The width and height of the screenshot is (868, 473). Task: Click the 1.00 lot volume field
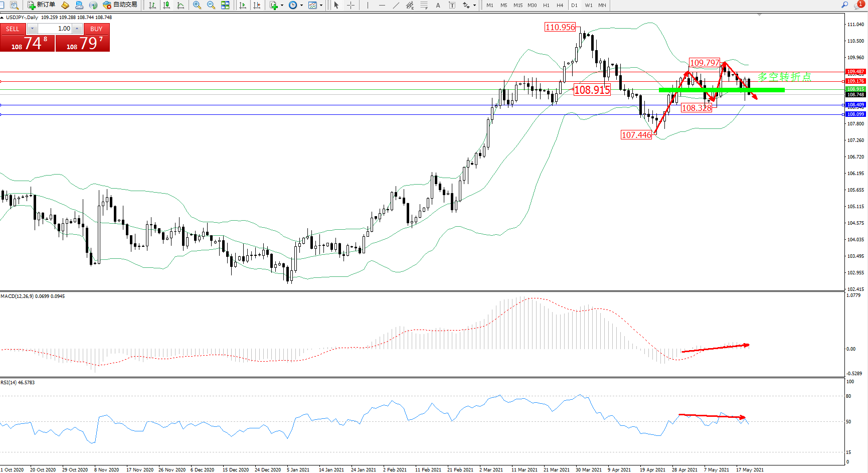click(55, 29)
